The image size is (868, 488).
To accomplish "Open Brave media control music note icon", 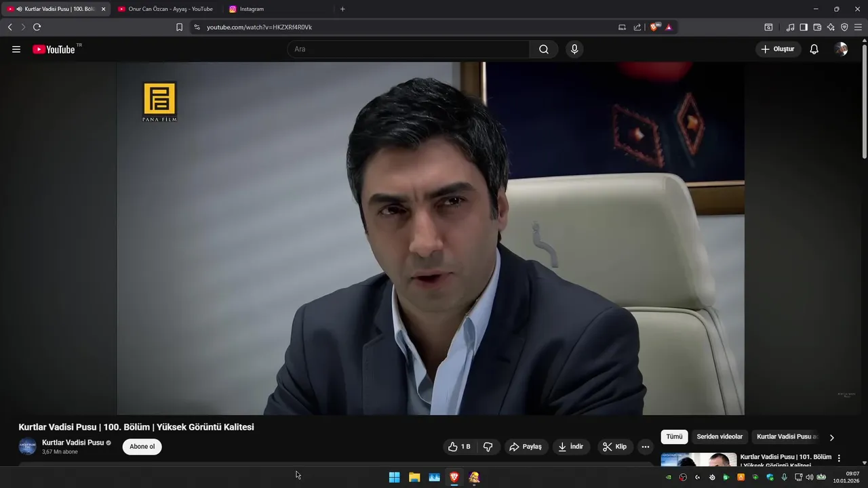I will pyautogui.click(x=790, y=27).
